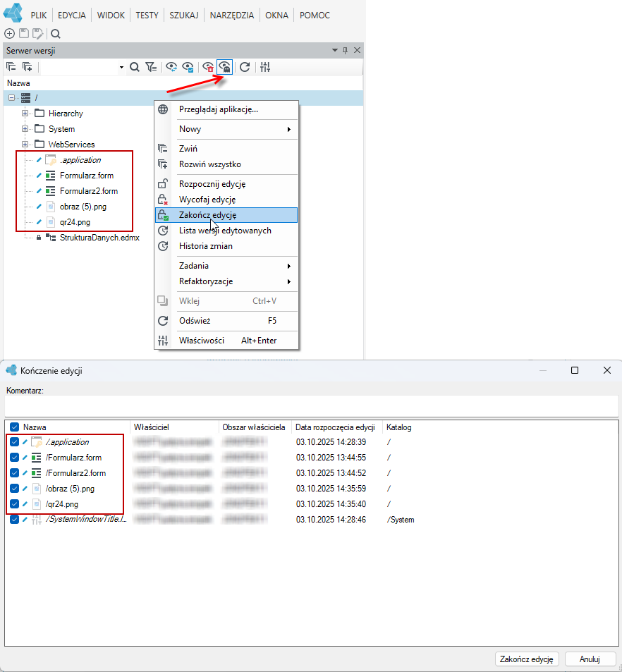The image size is (622, 672).
Task: Open the NARZĘDZIA menu
Action: pos(232,16)
